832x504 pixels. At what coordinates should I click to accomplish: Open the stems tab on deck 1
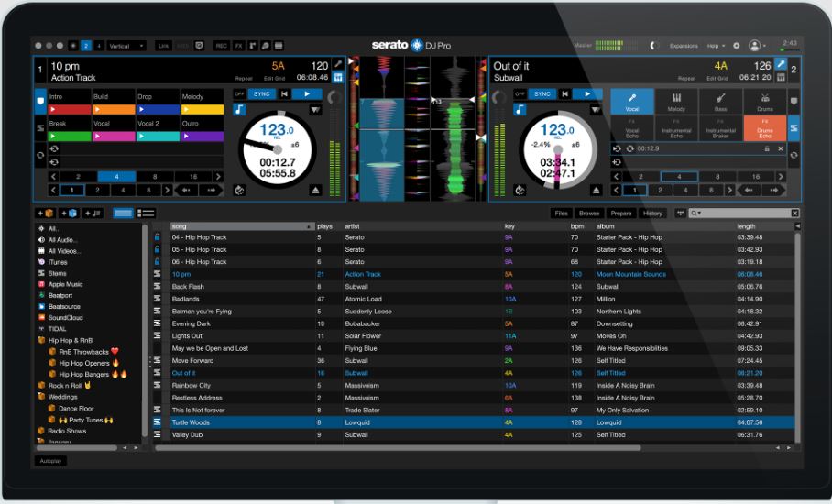pos(40,128)
